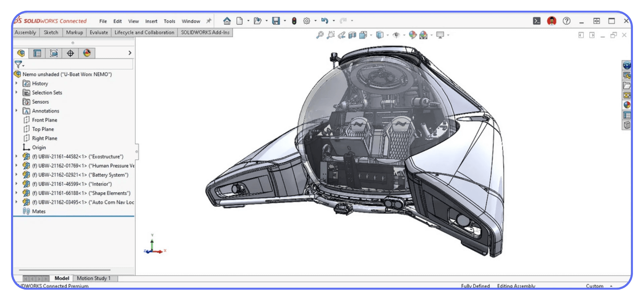This screenshot has height=300, width=644.
Task: Open the Options gear dropdown arrow
Action: point(315,21)
